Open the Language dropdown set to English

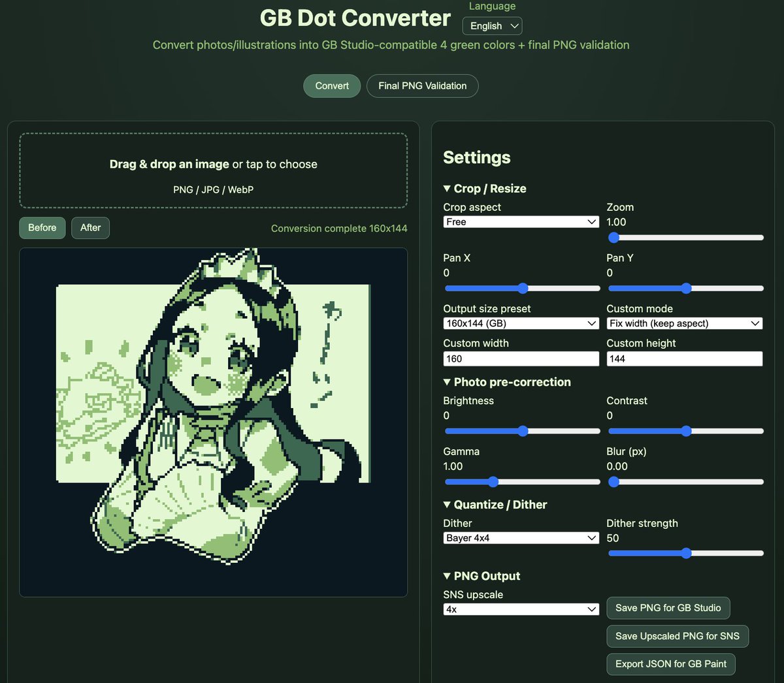click(x=492, y=26)
